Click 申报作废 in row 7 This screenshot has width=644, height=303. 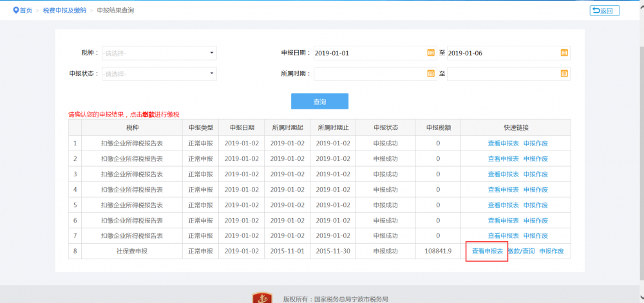click(536, 236)
